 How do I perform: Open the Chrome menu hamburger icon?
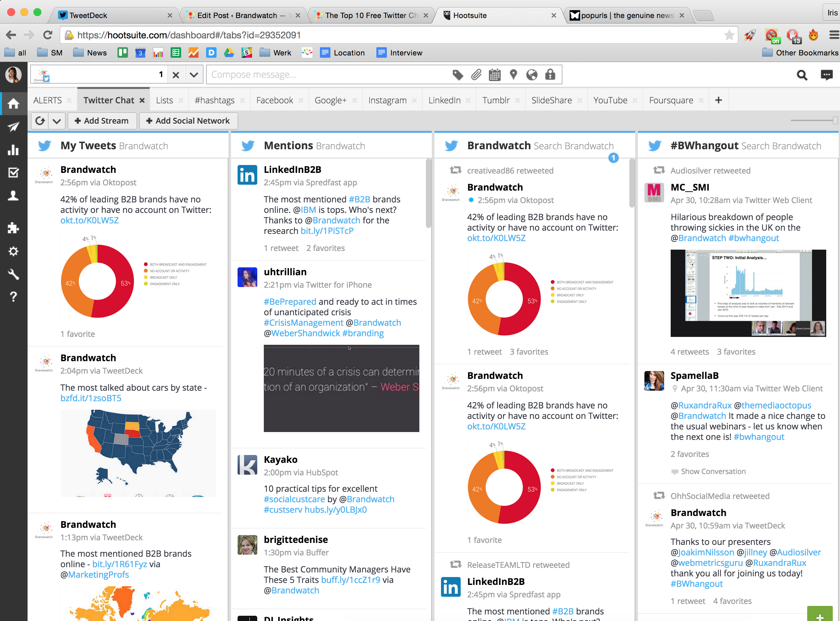(x=834, y=35)
